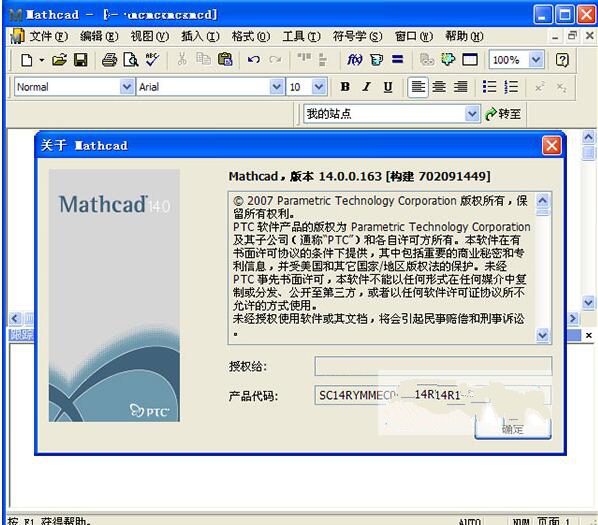Click the Calculate equals-sign icon
Image resolution: width=598 pixels, height=525 pixels.
[x=397, y=59]
